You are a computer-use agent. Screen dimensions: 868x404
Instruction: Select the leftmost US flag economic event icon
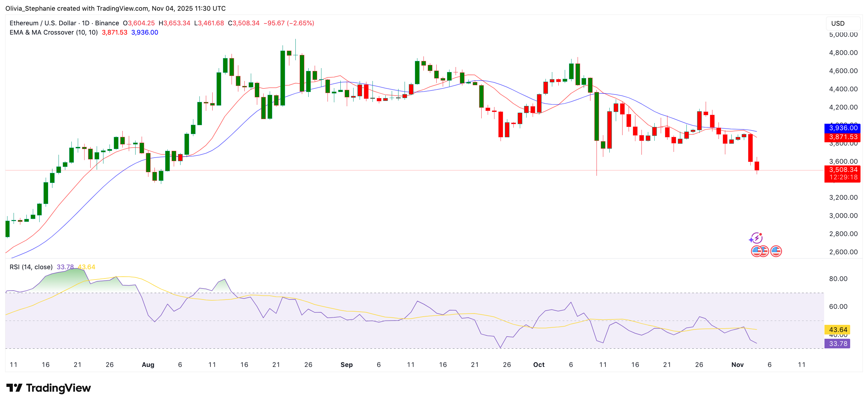tap(756, 251)
